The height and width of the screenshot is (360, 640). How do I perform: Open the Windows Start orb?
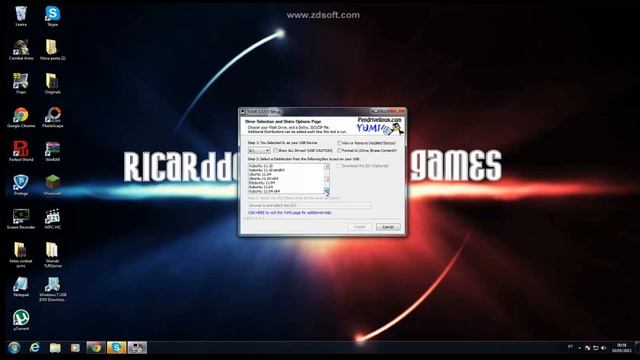tap(14, 348)
